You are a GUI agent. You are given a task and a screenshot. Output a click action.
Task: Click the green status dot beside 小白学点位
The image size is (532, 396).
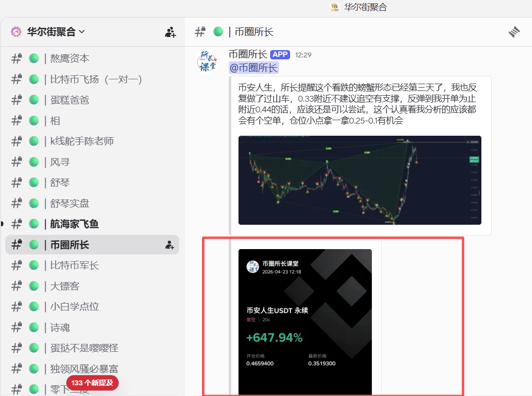34,307
